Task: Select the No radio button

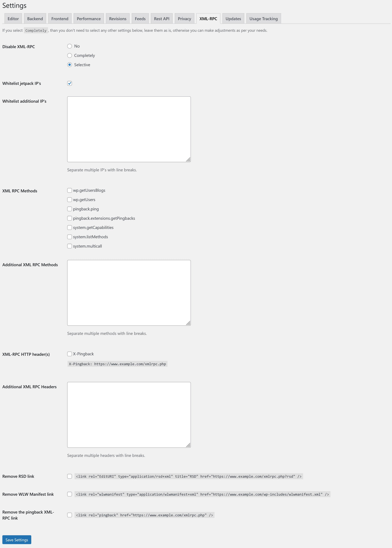Action: pyautogui.click(x=69, y=46)
